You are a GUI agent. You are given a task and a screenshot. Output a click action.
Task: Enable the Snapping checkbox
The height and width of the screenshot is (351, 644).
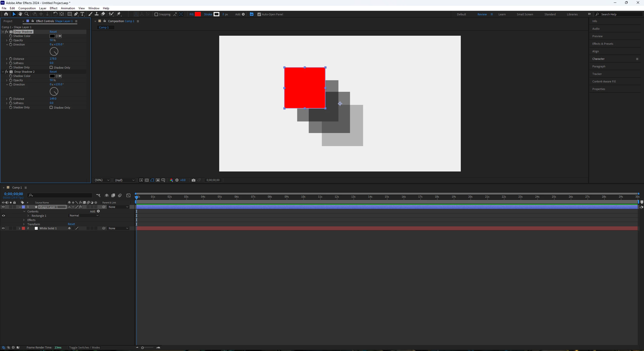point(156,14)
